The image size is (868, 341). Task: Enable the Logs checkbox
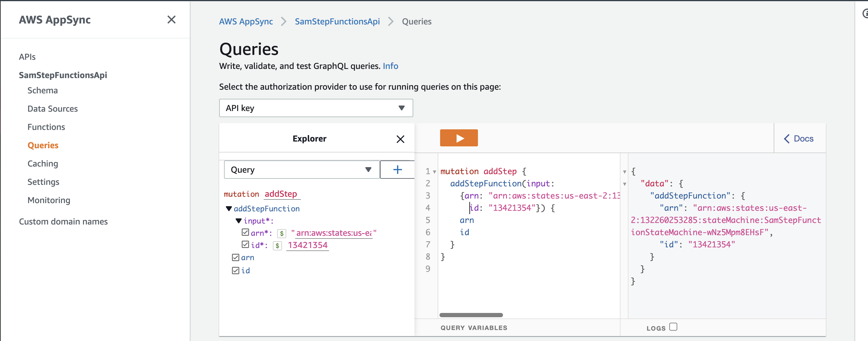tap(673, 327)
